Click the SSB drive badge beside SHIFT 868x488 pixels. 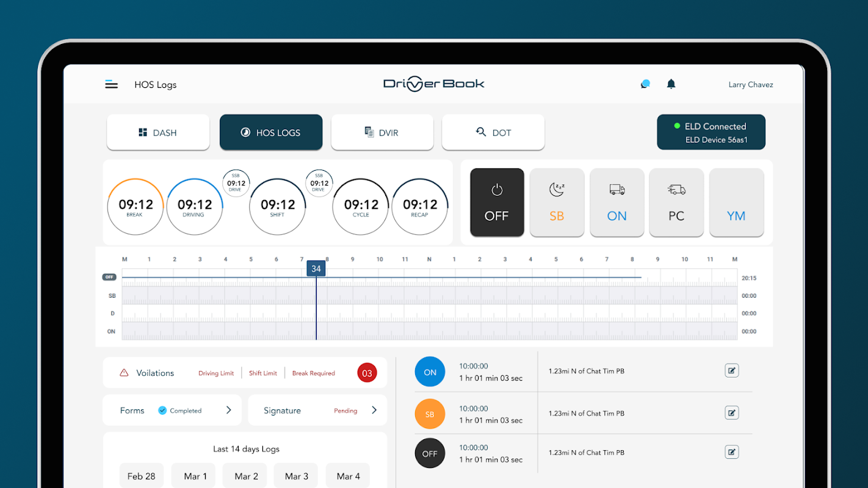pos(319,183)
